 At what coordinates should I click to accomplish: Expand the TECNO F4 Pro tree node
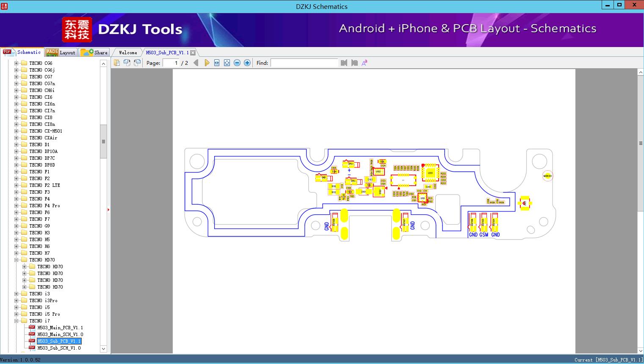(x=17, y=206)
